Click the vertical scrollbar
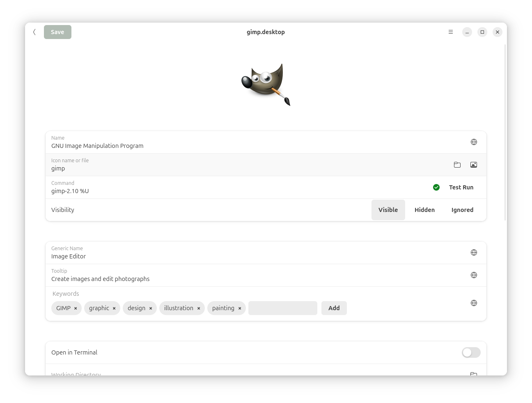532x403 pixels. [505, 132]
